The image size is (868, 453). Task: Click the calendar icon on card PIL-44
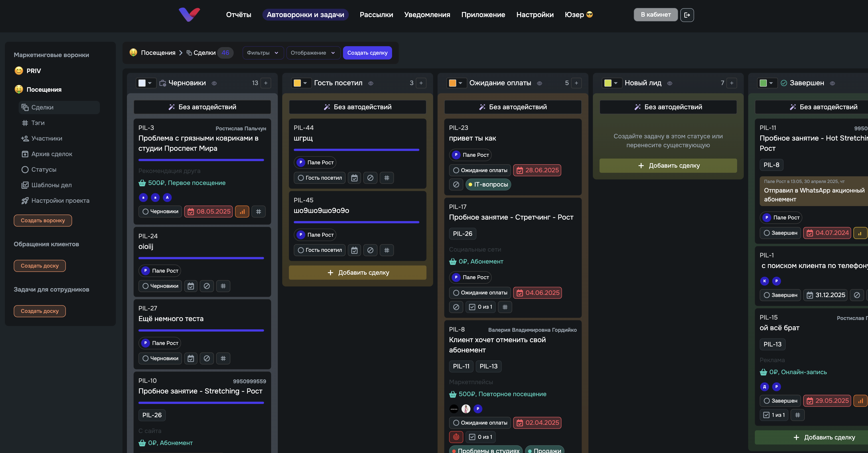coord(354,178)
